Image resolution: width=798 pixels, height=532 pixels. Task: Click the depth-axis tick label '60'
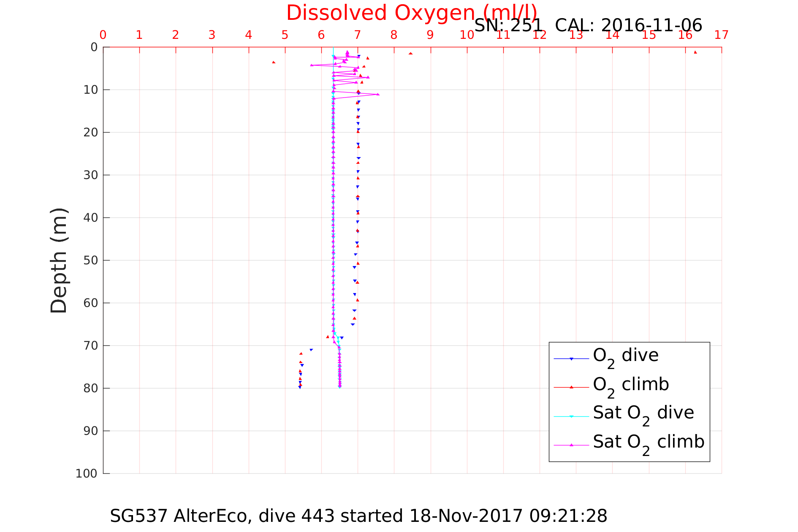91,303
